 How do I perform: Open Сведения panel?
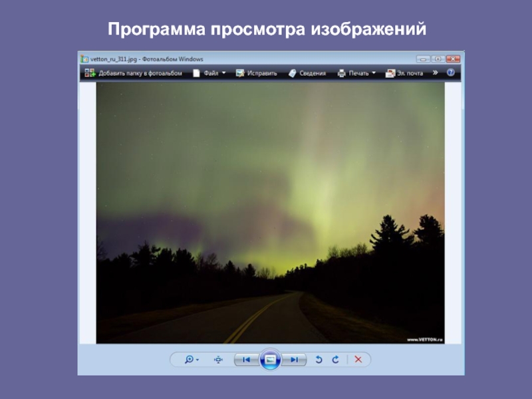[x=307, y=73]
